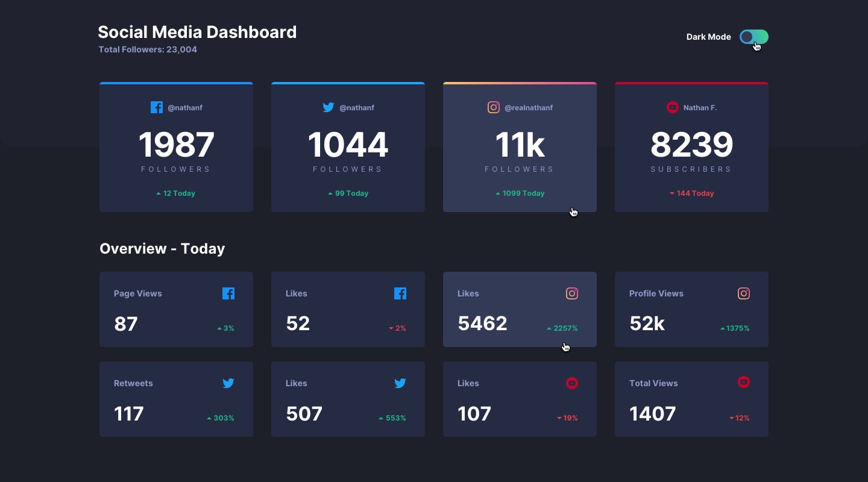This screenshot has height=482, width=868.
Task: Click the YouTube icon next to Nathan F.
Action: 673,107
